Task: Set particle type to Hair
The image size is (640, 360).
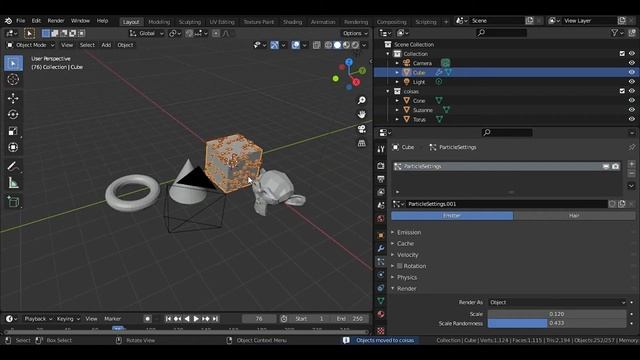Action: 574,216
